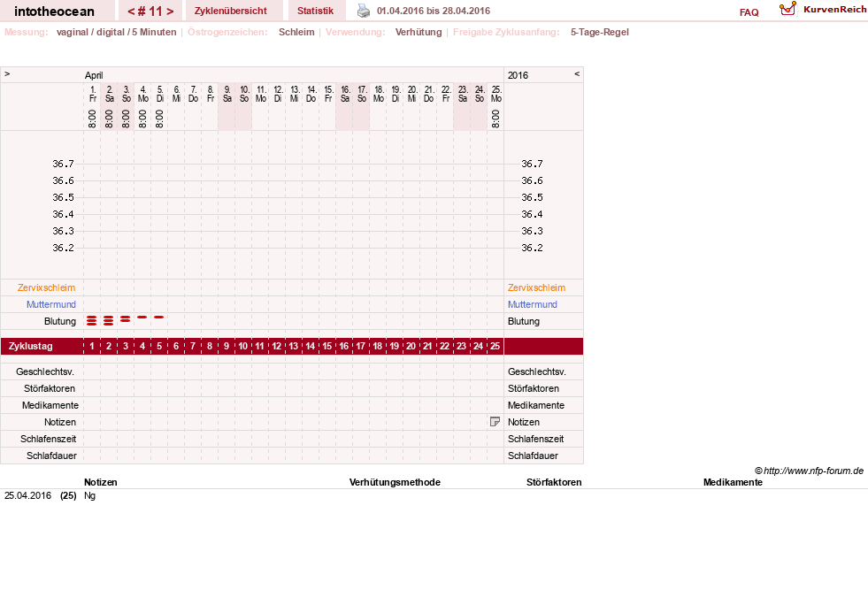Click the right Muttermund label
Image resolution: width=868 pixels, height=605 pixels.
533,304
